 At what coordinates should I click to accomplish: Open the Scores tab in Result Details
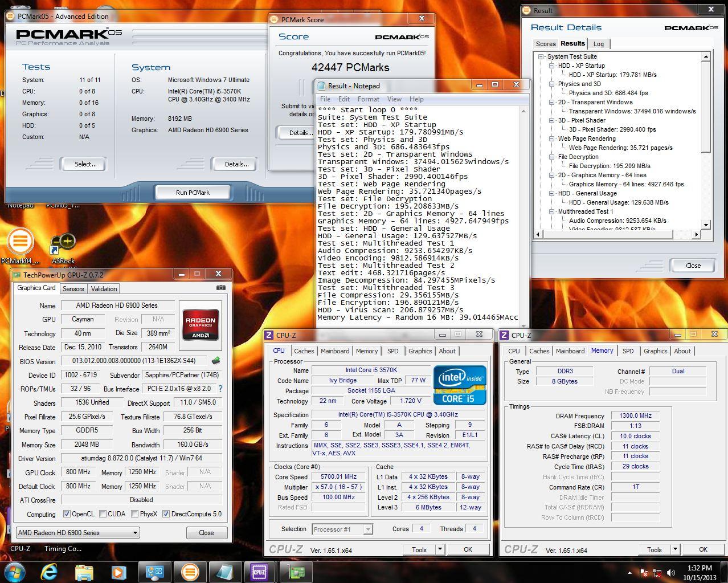point(546,44)
